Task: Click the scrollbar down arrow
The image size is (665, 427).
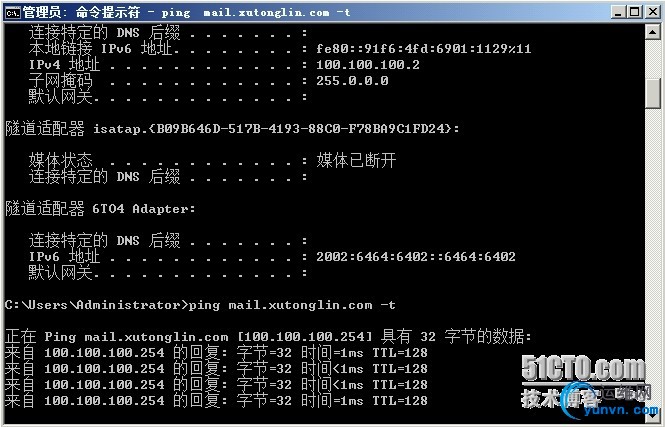Action: coord(653,417)
